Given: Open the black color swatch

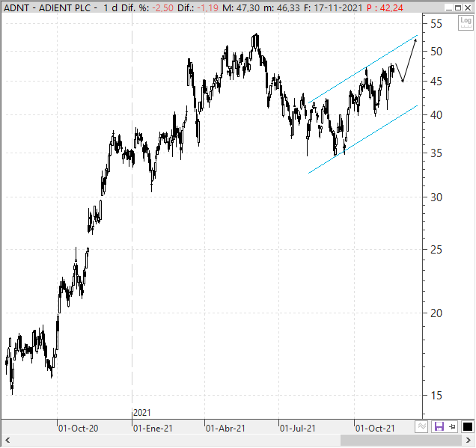Looking at the screenshot, I should pyautogui.click(x=468, y=426).
